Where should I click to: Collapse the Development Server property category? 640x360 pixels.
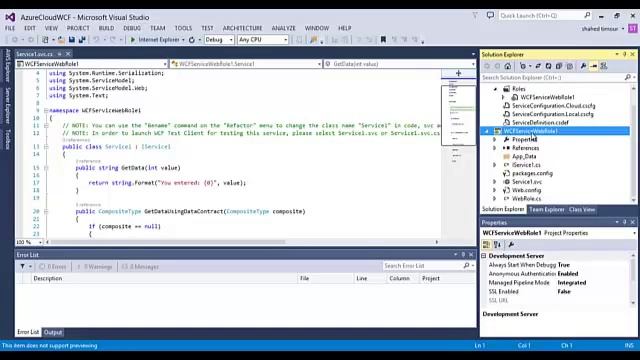click(484, 256)
